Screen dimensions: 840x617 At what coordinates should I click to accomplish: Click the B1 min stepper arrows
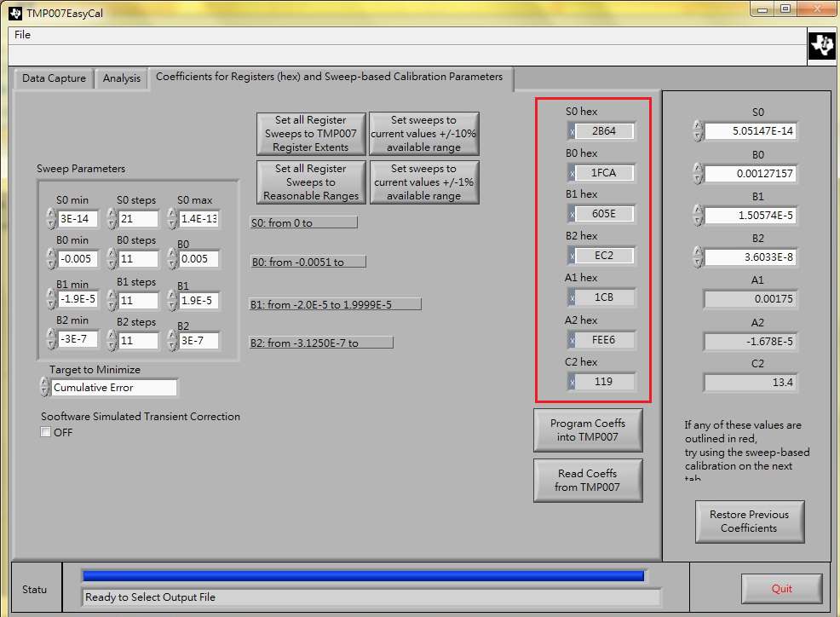coord(51,300)
